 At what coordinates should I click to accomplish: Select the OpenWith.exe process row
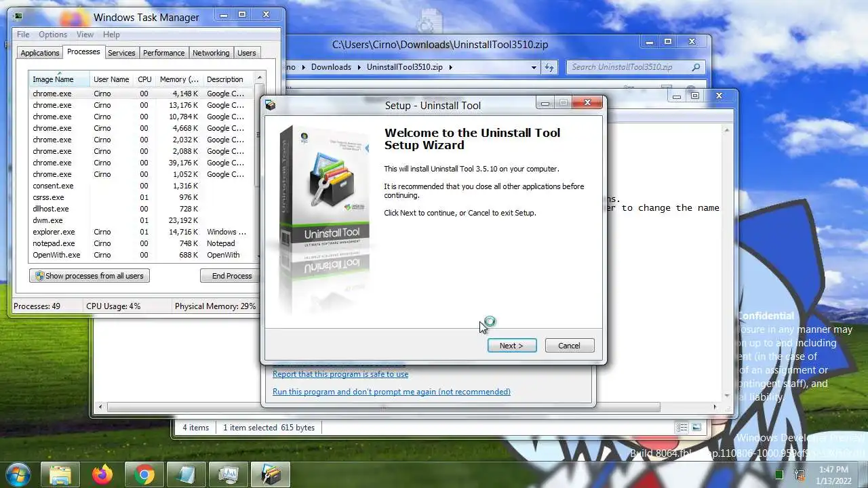click(141, 255)
